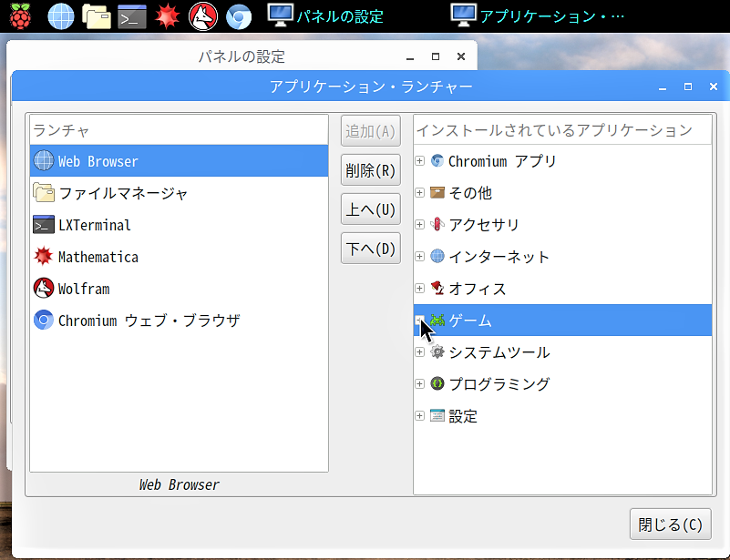
Task: Launch Mathematica from the top panel
Action: pyautogui.click(x=167, y=16)
